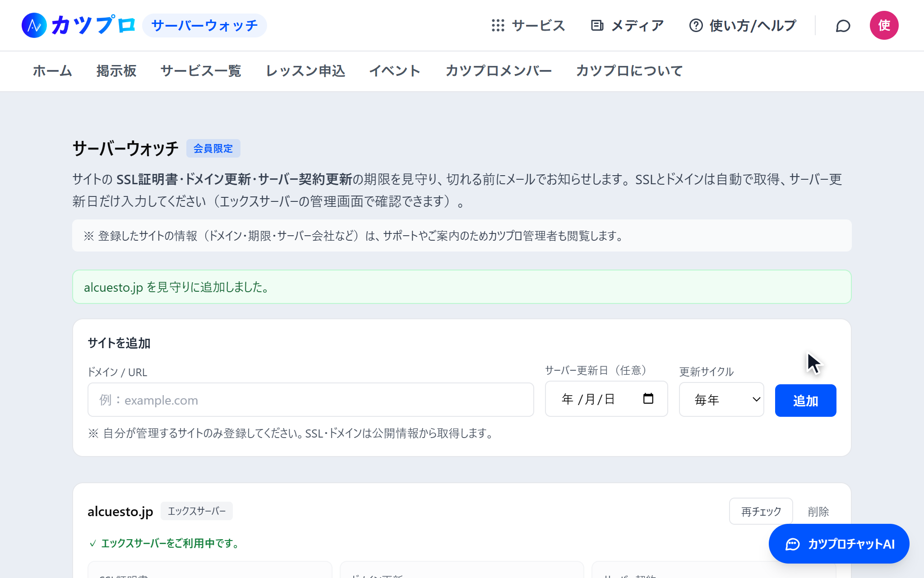Open カツプロについて navigation item
Viewport: 924px width, 578px height.
[x=629, y=71]
